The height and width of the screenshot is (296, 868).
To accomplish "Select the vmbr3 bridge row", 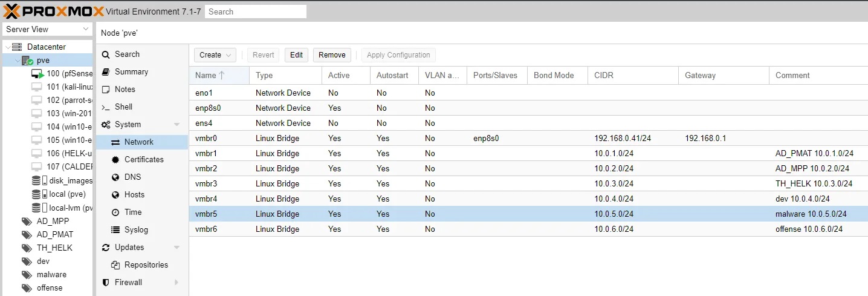I will pos(528,183).
